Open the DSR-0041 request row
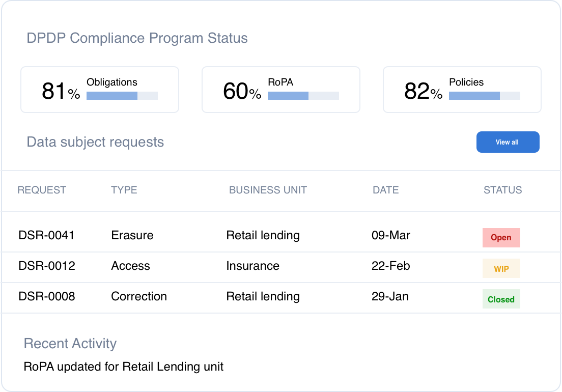Screen dimensions: 562x392 pyautogui.click(x=47, y=235)
